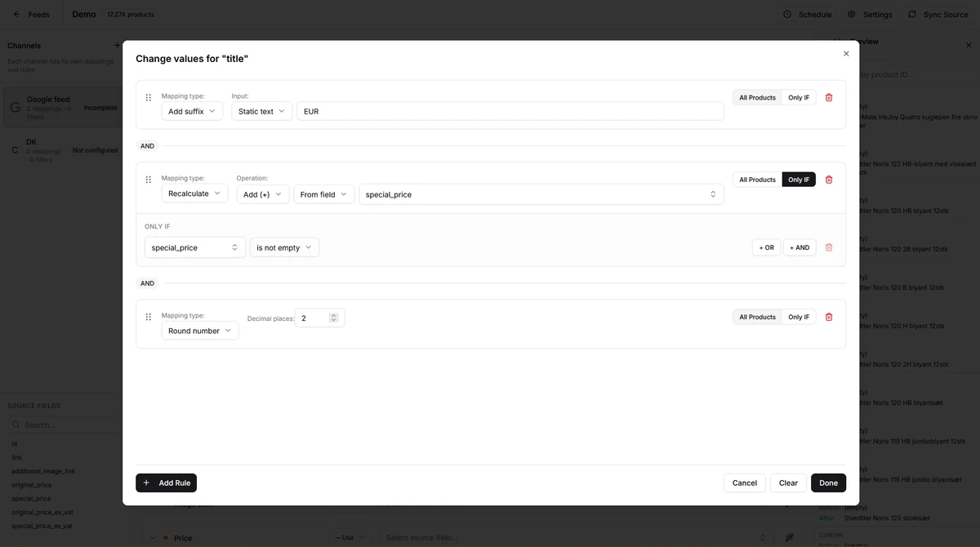This screenshot has width=980, height=547.
Task: Open the From field dropdown
Action: tap(323, 194)
